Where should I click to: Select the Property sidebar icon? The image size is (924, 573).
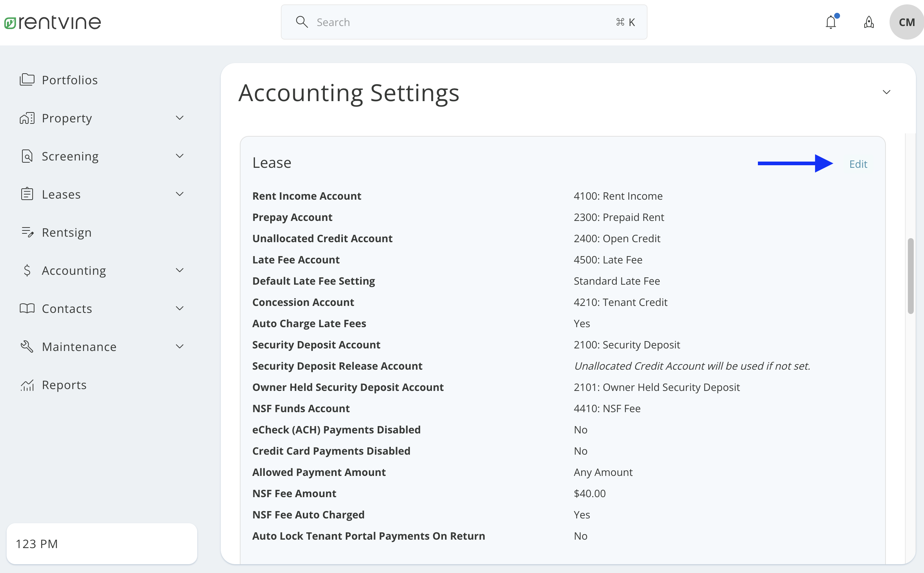point(26,118)
